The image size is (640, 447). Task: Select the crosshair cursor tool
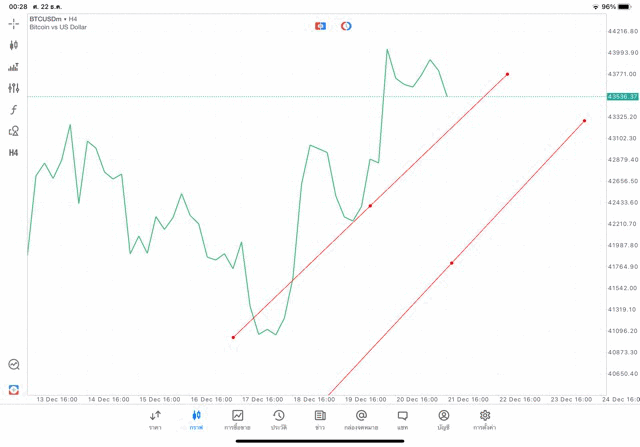pyautogui.click(x=14, y=23)
